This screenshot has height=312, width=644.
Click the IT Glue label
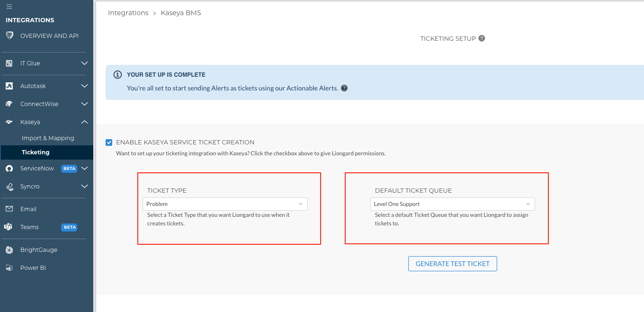[30, 63]
